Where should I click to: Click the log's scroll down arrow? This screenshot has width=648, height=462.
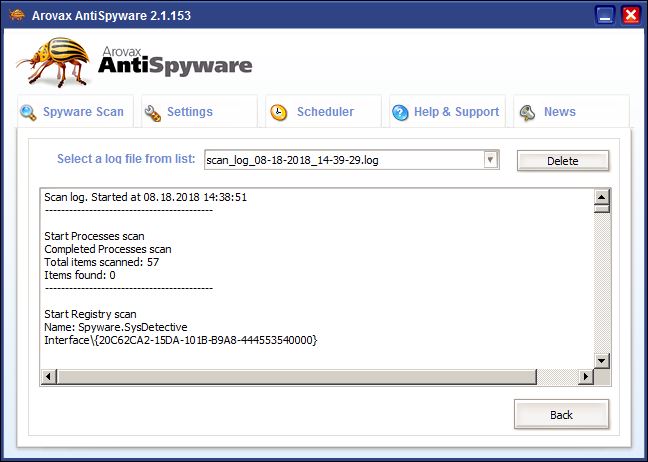pyautogui.click(x=602, y=361)
